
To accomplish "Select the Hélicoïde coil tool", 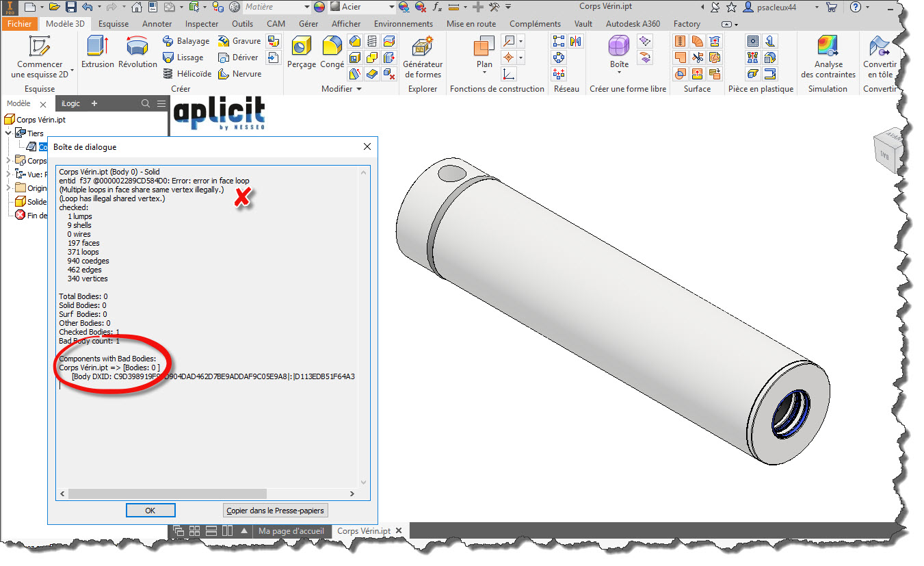I will click(187, 74).
